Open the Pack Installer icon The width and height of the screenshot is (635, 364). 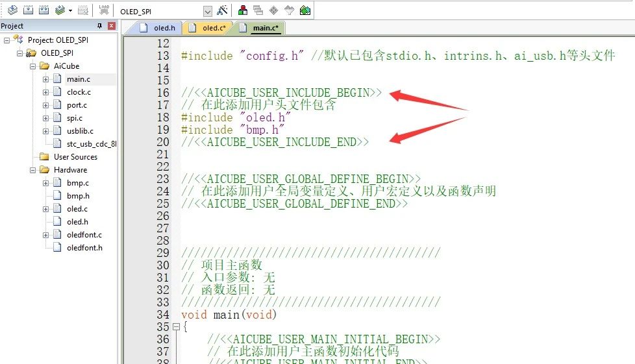click(305, 10)
